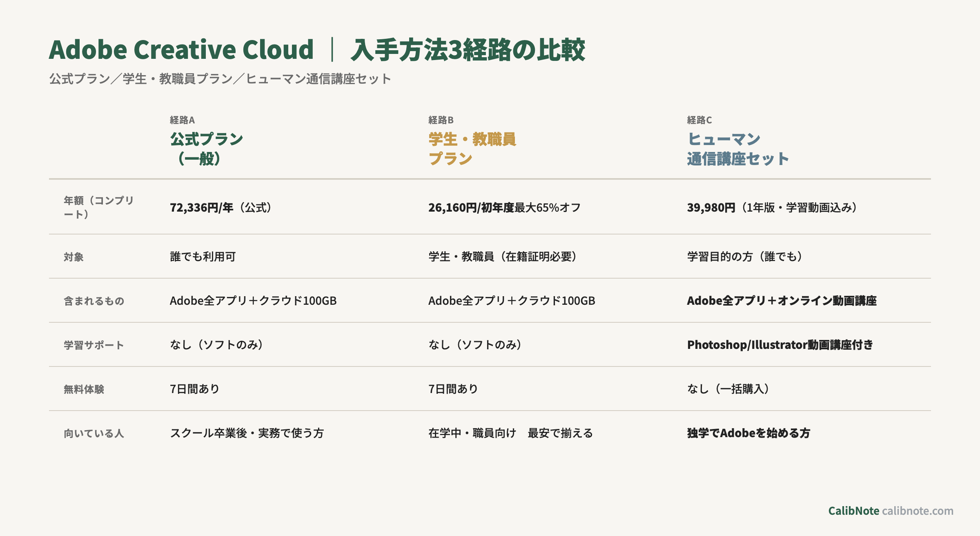Click row label '無料体験'
980x536 pixels.
pos(84,389)
